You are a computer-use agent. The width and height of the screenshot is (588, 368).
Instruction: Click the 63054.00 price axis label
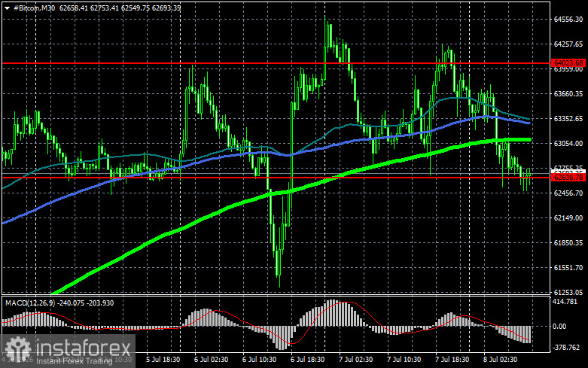click(568, 144)
